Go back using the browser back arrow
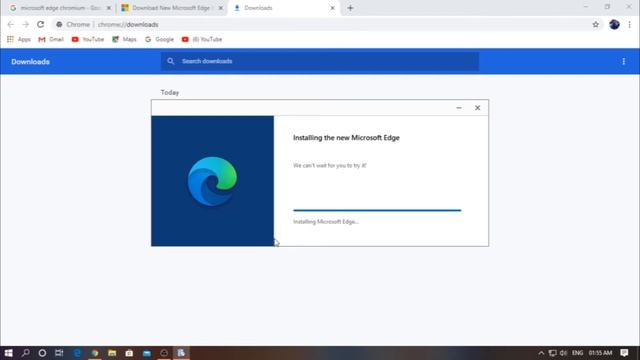This screenshot has width=640, height=360. click(x=11, y=24)
